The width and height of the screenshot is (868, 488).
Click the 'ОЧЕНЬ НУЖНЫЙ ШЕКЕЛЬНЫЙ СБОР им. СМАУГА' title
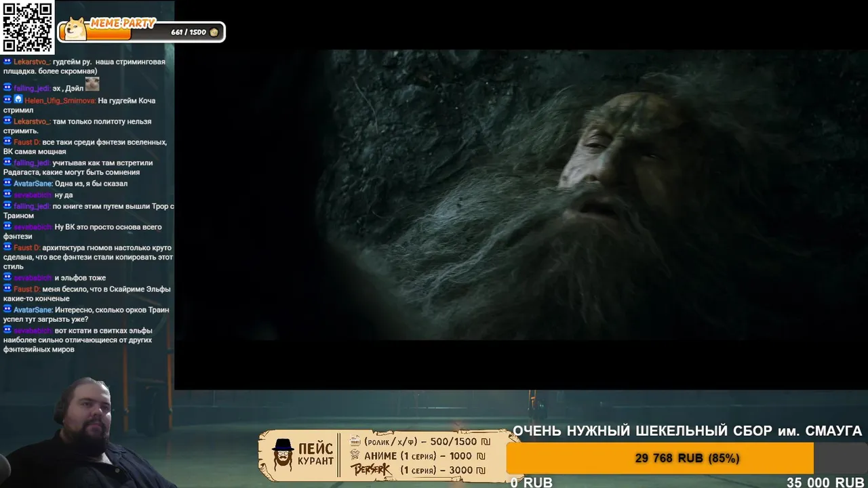[x=688, y=431]
